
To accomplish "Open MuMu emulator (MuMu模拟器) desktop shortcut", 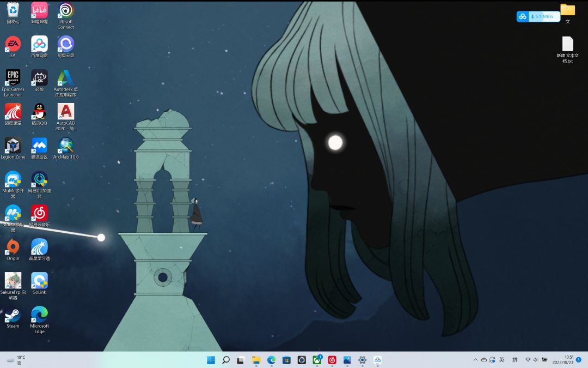I will click(13, 219).
